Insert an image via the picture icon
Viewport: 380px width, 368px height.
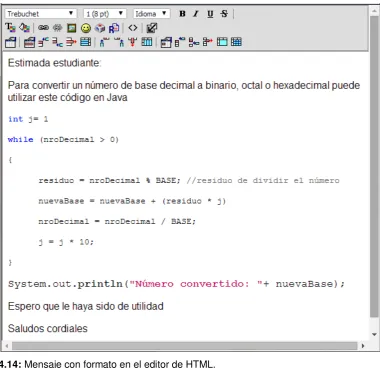pos(72,28)
